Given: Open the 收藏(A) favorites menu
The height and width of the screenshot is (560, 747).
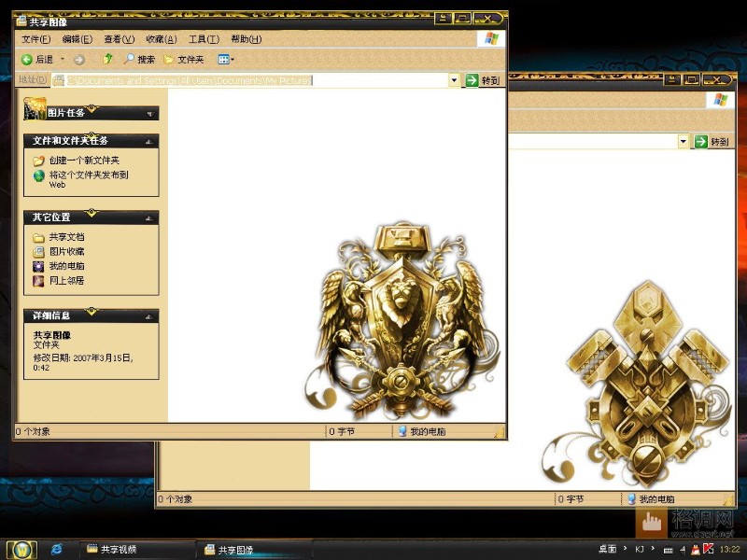Looking at the screenshot, I should tap(161, 39).
